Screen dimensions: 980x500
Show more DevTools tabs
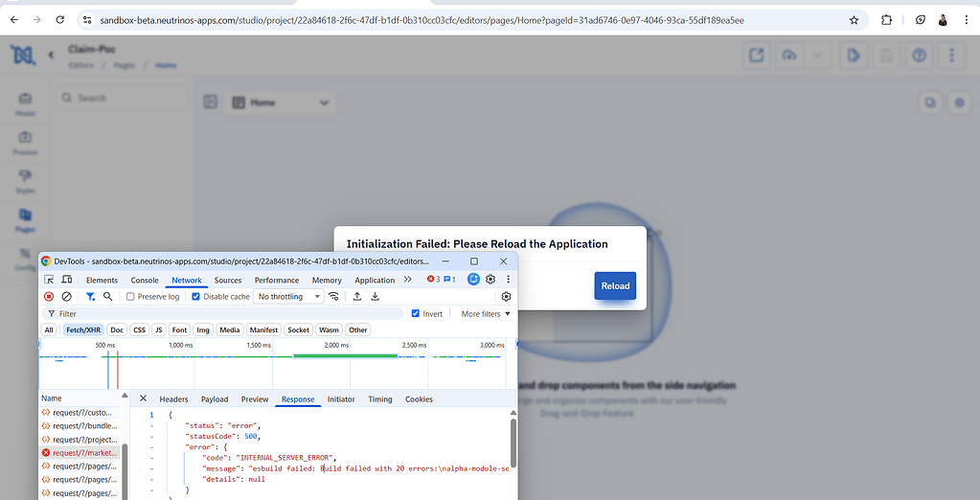click(408, 280)
